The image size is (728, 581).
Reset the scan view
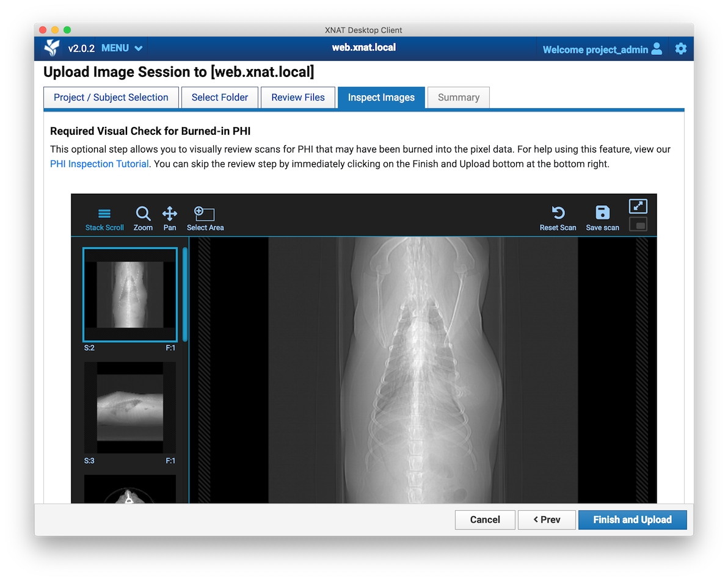(x=558, y=219)
